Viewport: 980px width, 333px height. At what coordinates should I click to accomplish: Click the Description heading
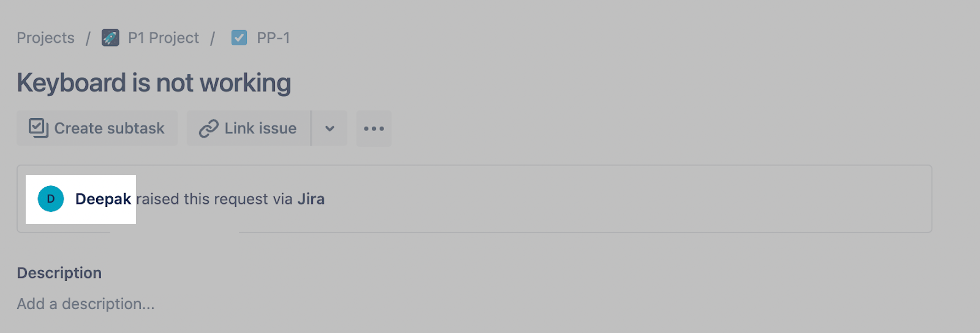click(x=59, y=273)
